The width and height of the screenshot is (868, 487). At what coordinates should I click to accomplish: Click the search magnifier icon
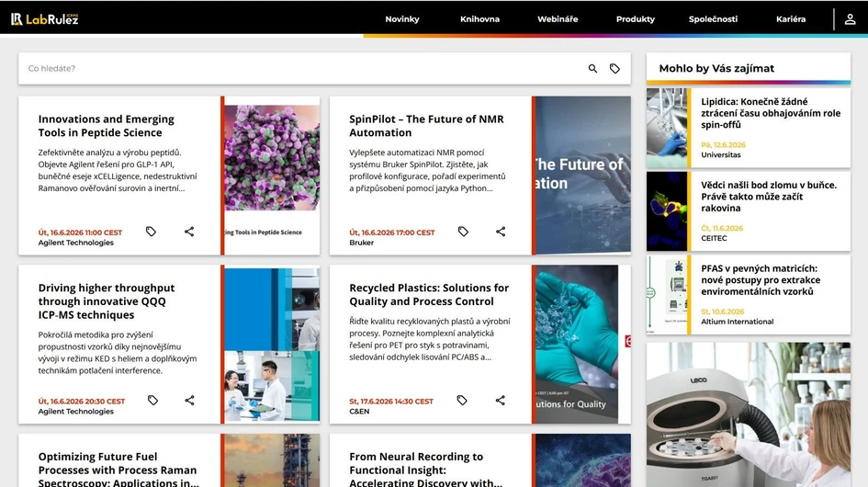592,69
